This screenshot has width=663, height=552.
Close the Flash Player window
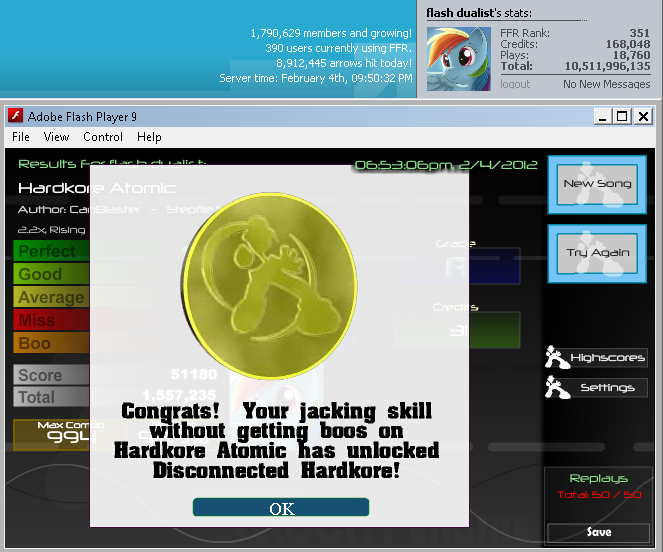pyautogui.click(x=643, y=116)
